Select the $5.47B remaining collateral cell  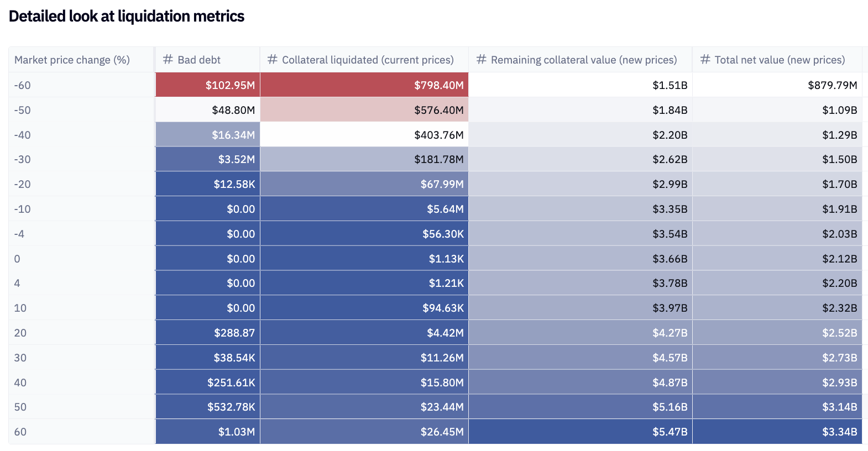pos(581,432)
